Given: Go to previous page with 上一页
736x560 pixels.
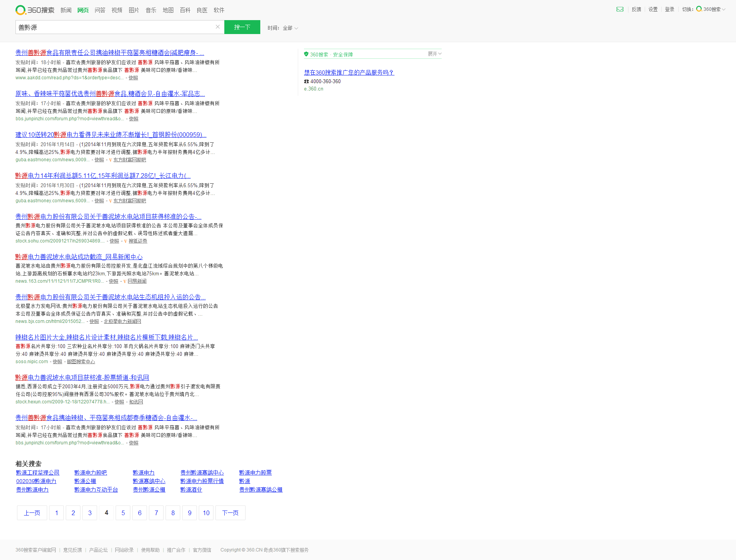Looking at the screenshot, I should pyautogui.click(x=32, y=513).
